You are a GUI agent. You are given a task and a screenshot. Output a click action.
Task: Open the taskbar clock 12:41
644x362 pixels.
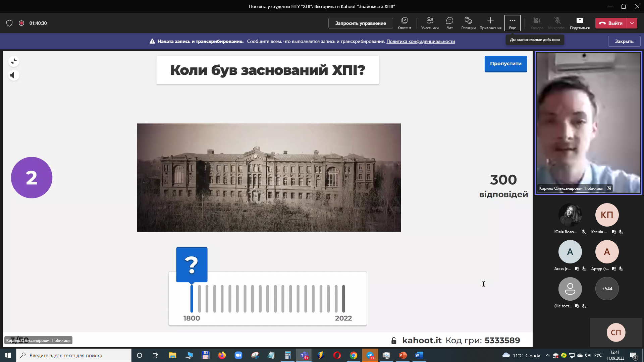click(615, 355)
